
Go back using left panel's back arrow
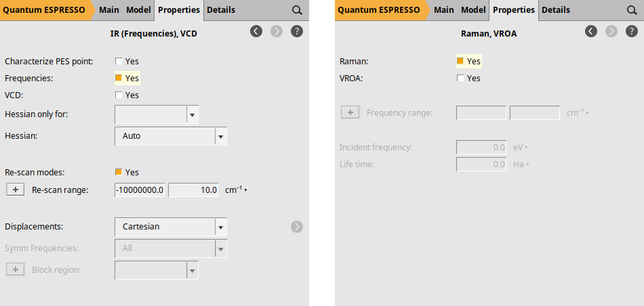pos(256,32)
